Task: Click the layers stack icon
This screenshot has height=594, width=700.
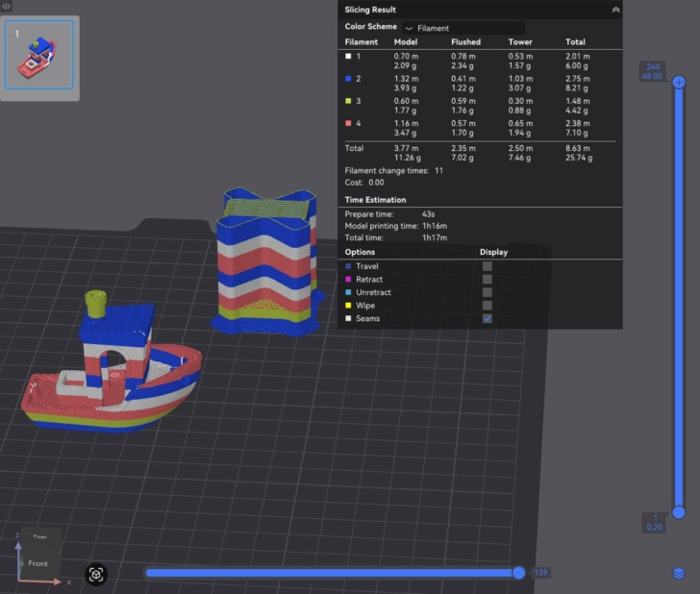Action: (679, 573)
